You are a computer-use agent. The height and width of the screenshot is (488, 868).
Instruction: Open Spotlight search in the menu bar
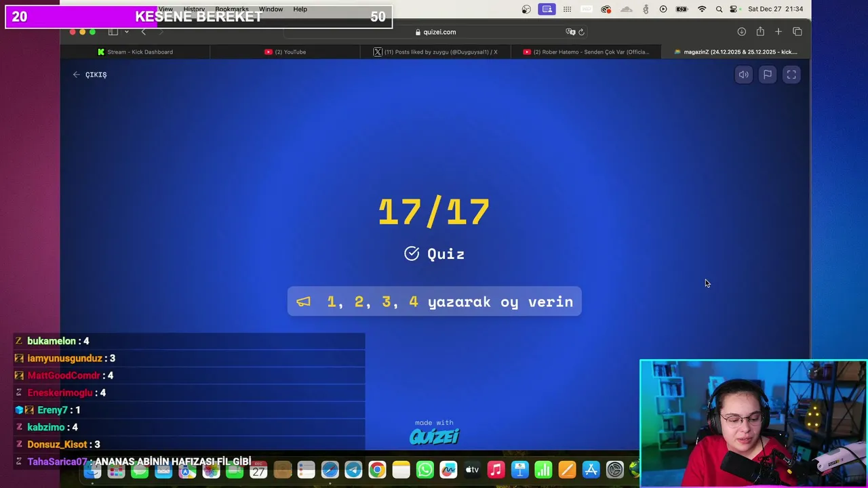tap(719, 9)
